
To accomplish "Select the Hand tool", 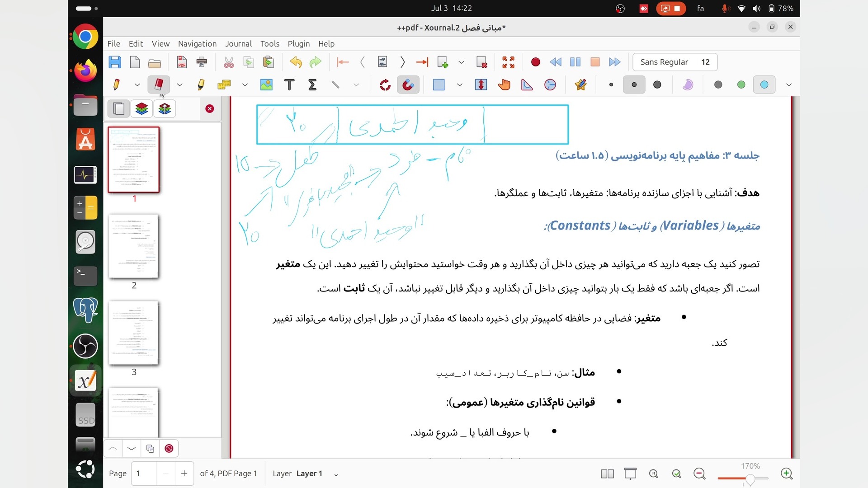I will [504, 84].
